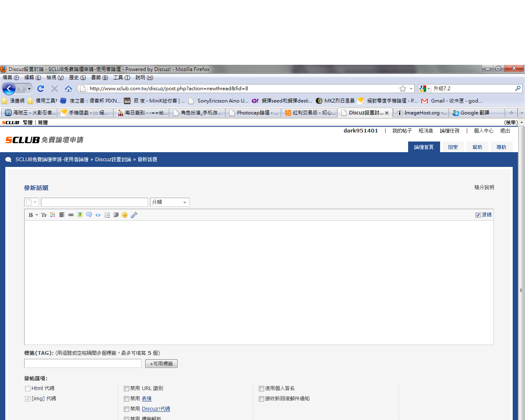
Task: Click the +可用標籤 button
Action: coord(161,364)
